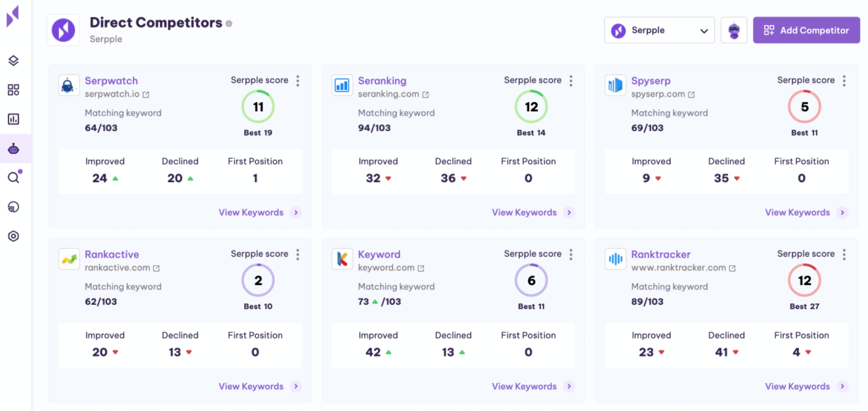The height and width of the screenshot is (411, 868).
Task: Open the bar chart reports icon in the sidebar
Action: coord(13,119)
